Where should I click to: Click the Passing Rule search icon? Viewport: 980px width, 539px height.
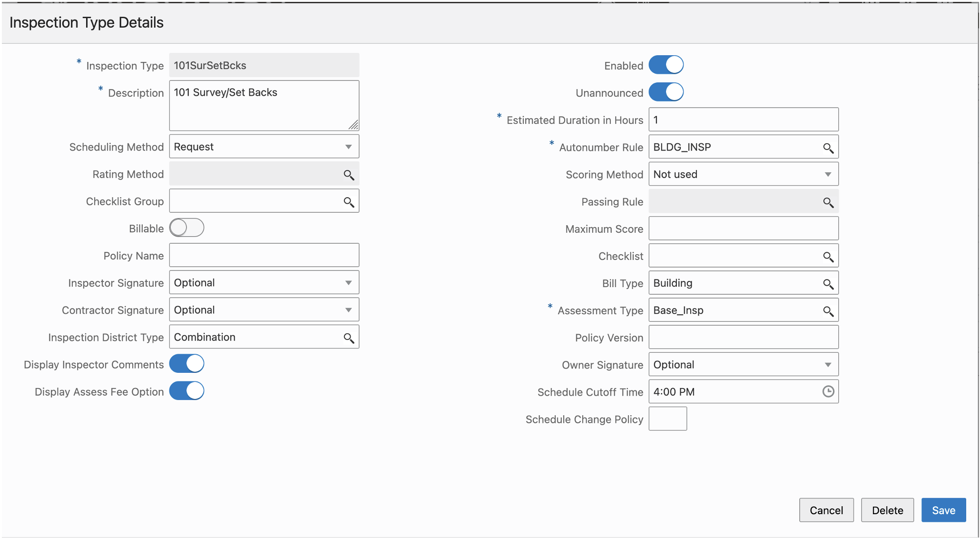pyautogui.click(x=828, y=202)
